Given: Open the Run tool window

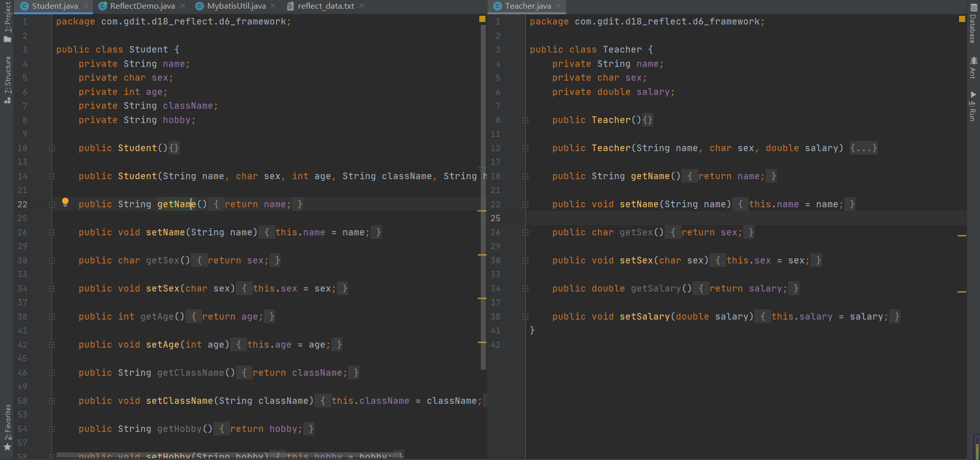Looking at the screenshot, I should pos(973,106).
